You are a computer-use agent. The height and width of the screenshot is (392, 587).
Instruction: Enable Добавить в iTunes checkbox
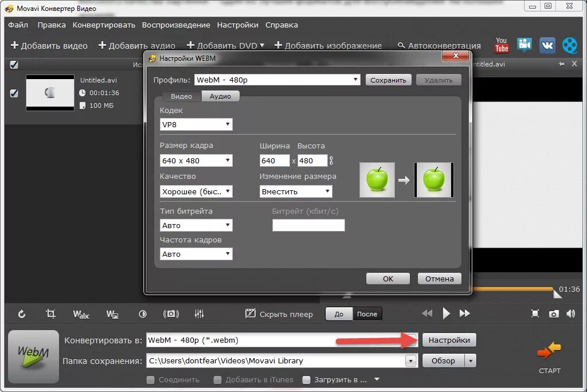(217, 379)
